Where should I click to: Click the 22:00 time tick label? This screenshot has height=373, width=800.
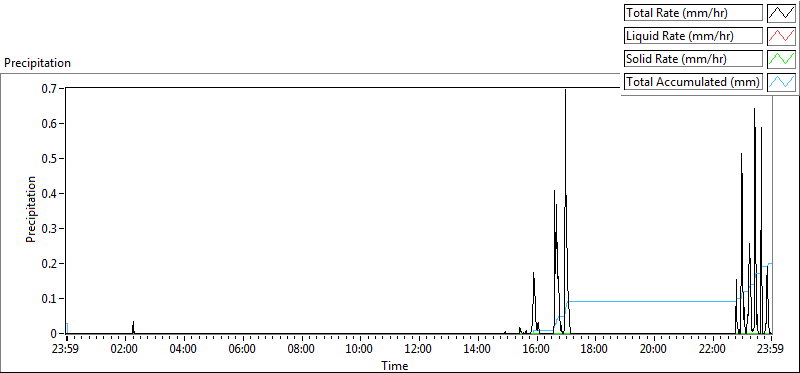(712, 350)
